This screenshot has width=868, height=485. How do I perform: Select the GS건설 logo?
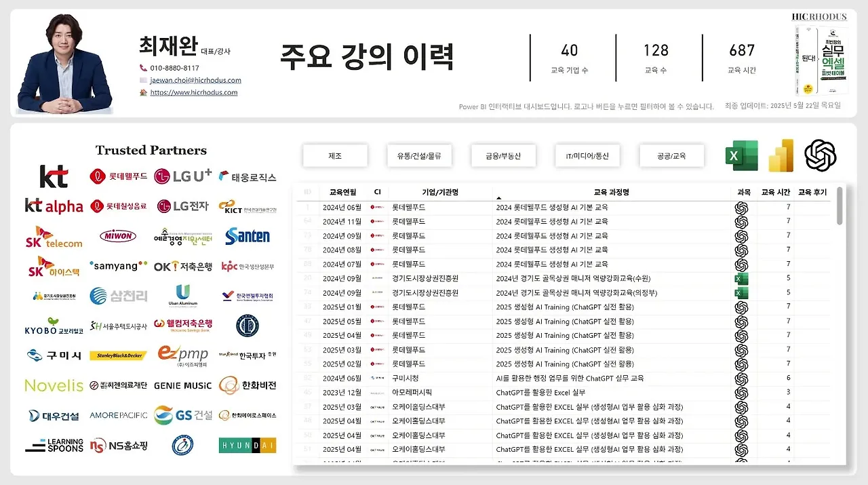(x=183, y=415)
